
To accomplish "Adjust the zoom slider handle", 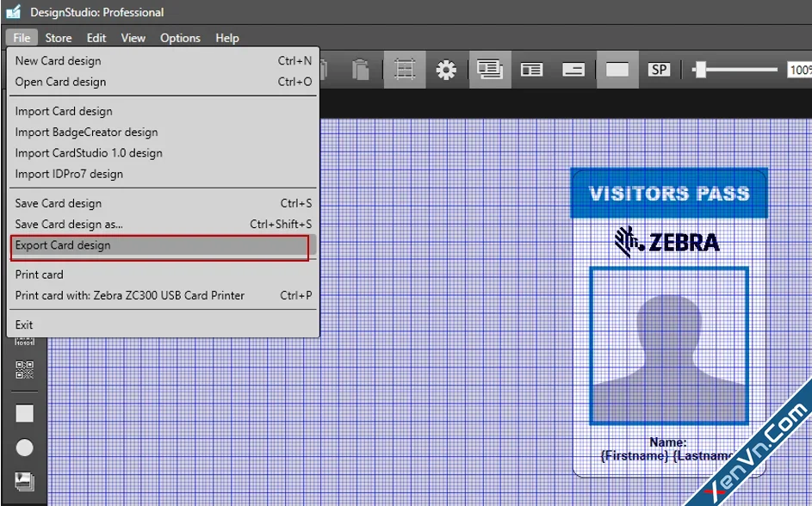I will click(701, 70).
